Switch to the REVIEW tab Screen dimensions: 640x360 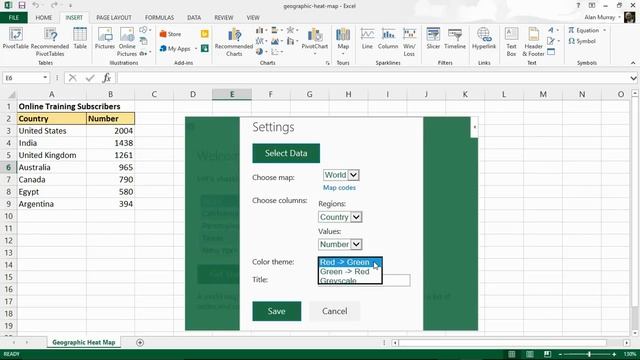pyautogui.click(x=224, y=18)
